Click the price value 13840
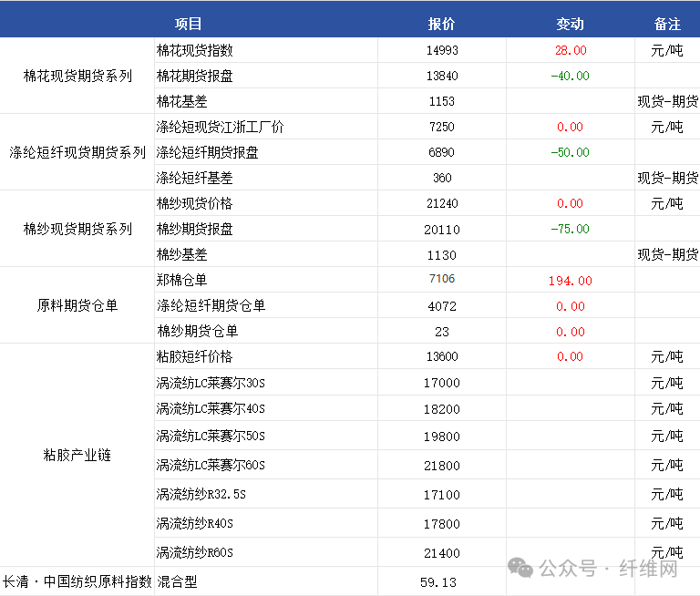Image resolution: width=700 pixels, height=596 pixels. [x=442, y=76]
